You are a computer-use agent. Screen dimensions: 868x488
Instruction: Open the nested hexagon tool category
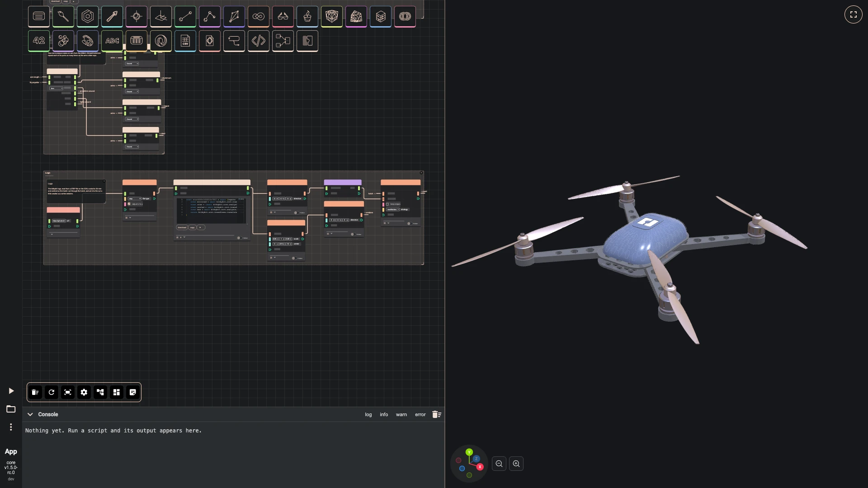[x=88, y=16]
